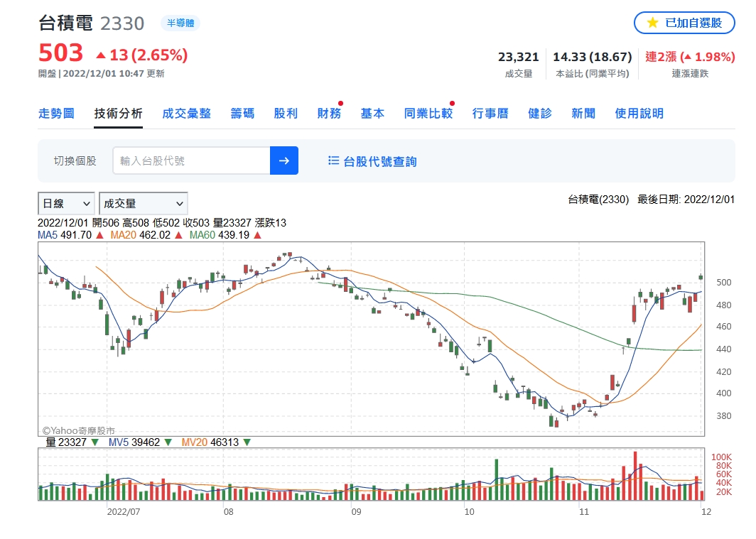Click the list icon beside 台股代號查詢
756x539 pixels.
point(333,160)
